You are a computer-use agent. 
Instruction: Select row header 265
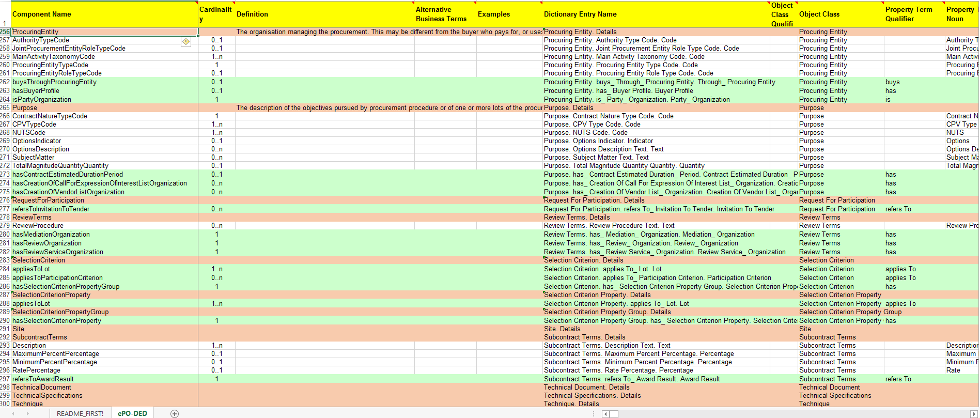point(5,108)
